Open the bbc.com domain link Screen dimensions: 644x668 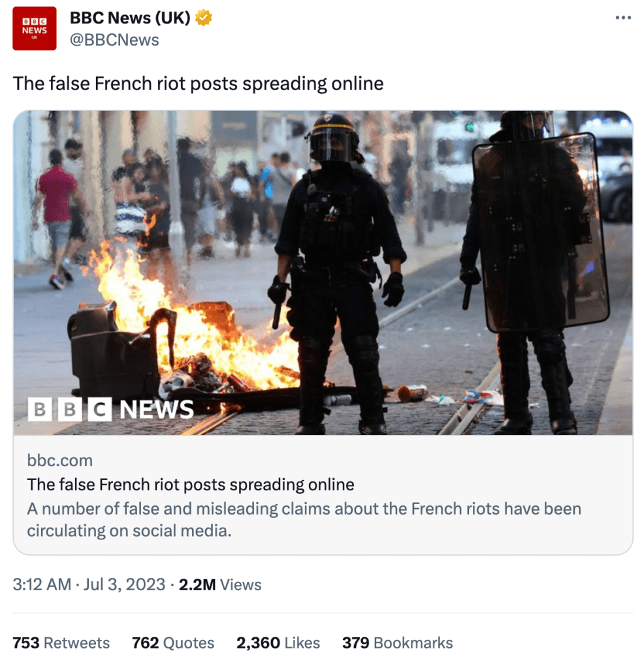click(59, 460)
